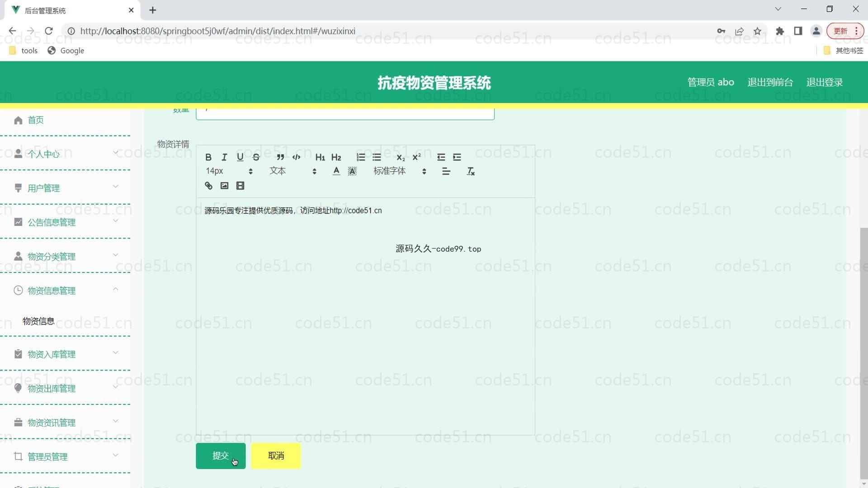Click 退出到前台 link in header

pyautogui.click(x=770, y=82)
